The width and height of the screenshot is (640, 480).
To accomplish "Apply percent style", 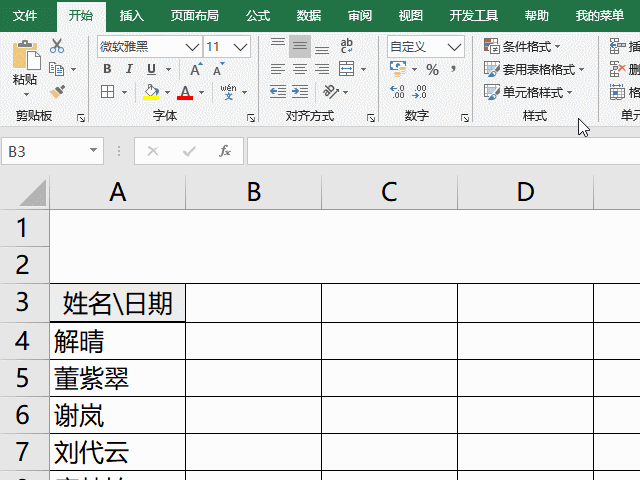I will 433,69.
